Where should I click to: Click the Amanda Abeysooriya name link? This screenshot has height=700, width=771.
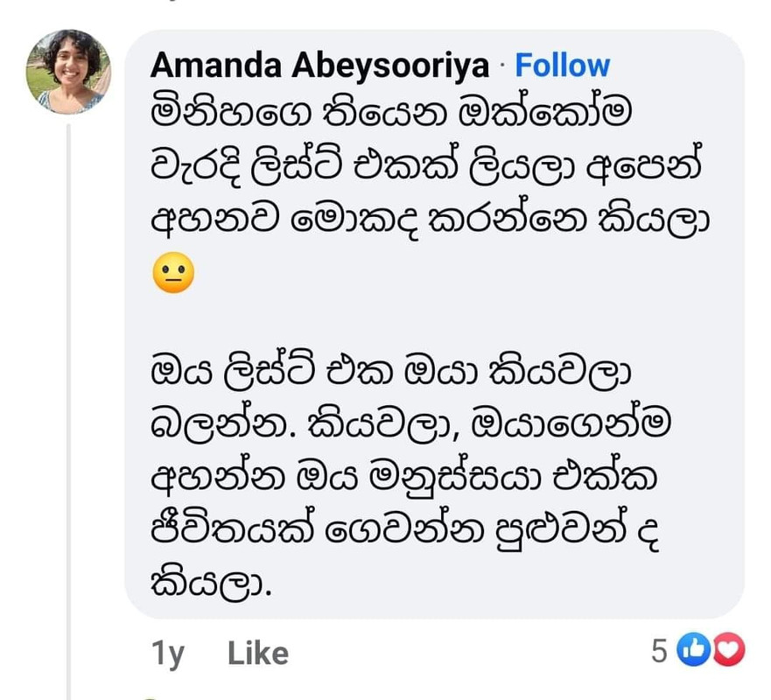click(319, 66)
